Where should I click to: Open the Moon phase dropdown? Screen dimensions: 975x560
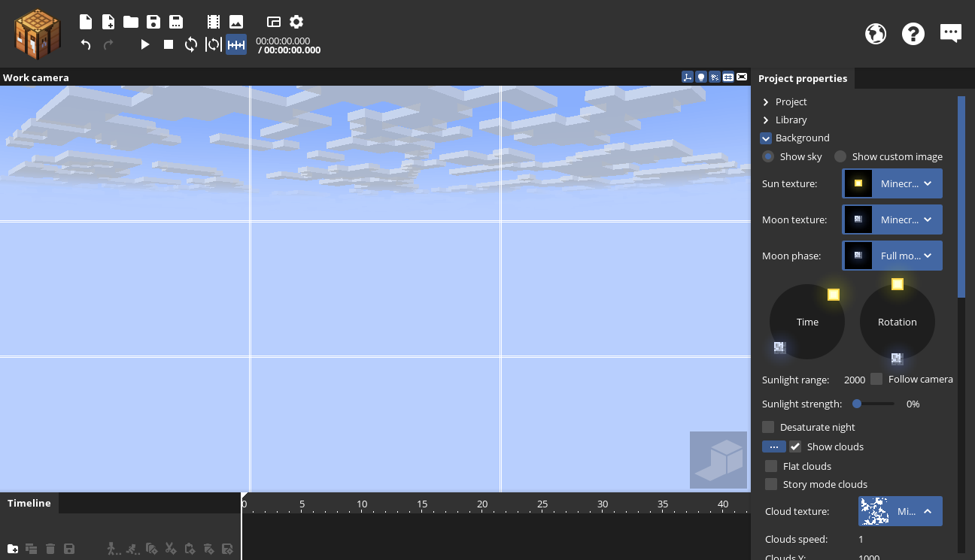tap(892, 256)
